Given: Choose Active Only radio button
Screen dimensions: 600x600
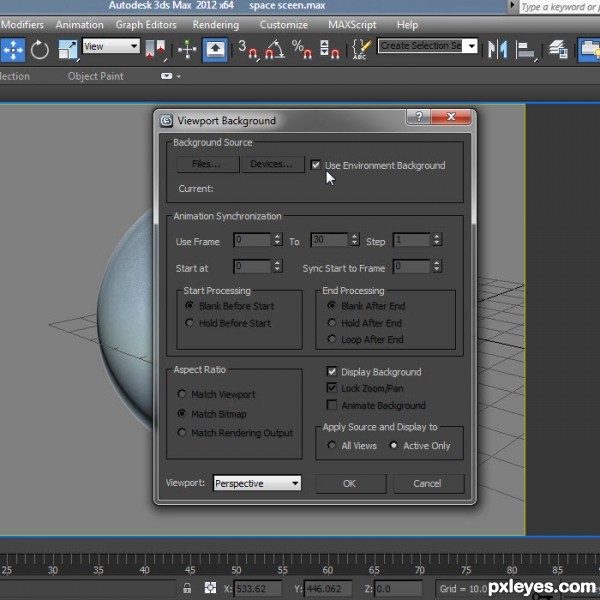Looking at the screenshot, I should coord(393,445).
